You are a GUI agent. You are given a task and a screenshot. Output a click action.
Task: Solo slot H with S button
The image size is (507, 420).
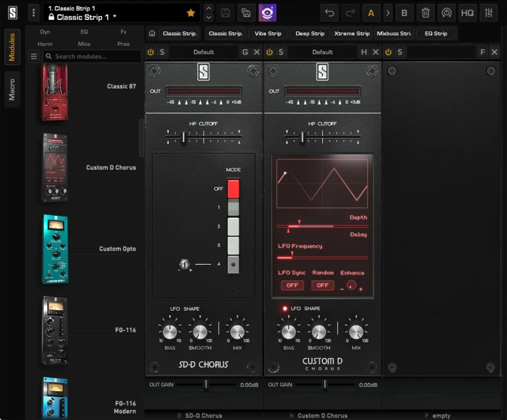(x=281, y=52)
